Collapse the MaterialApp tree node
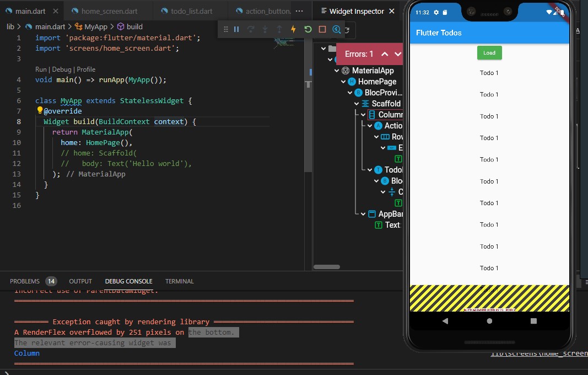 337,71
